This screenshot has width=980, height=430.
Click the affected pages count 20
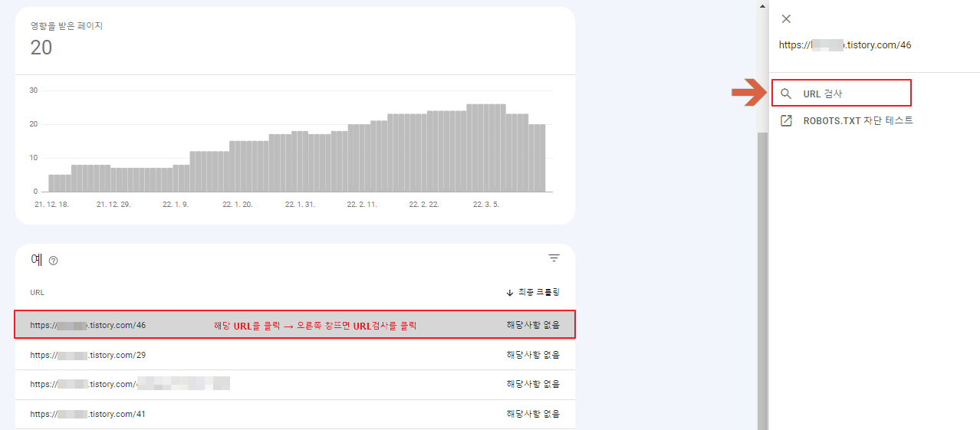41,48
